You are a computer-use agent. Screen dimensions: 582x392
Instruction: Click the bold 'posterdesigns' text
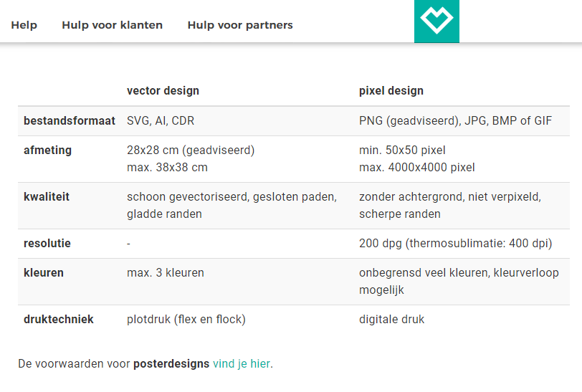[x=171, y=363]
